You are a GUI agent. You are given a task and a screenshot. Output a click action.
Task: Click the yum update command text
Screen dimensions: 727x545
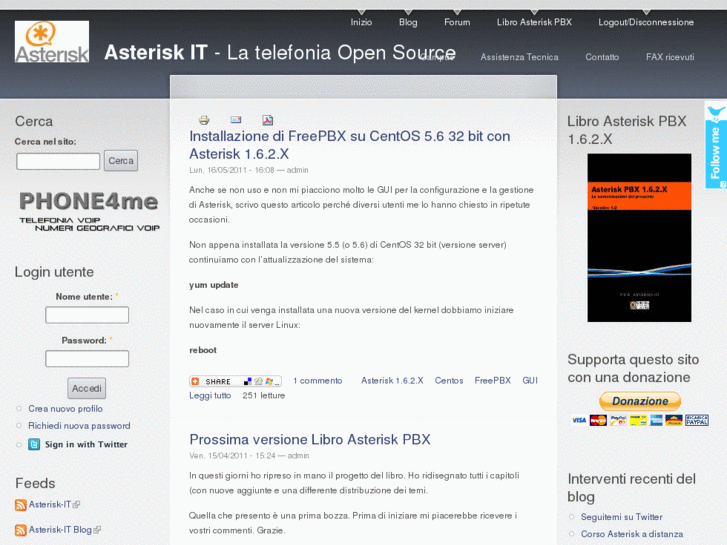(x=214, y=285)
